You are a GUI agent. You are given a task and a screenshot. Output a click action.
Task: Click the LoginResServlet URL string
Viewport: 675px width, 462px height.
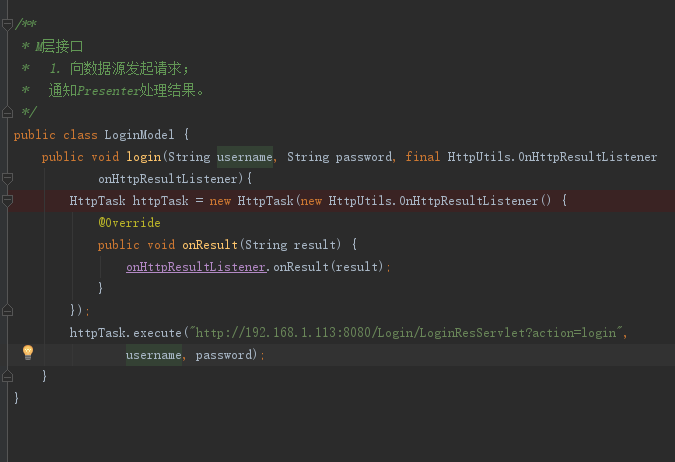[406, 333]
